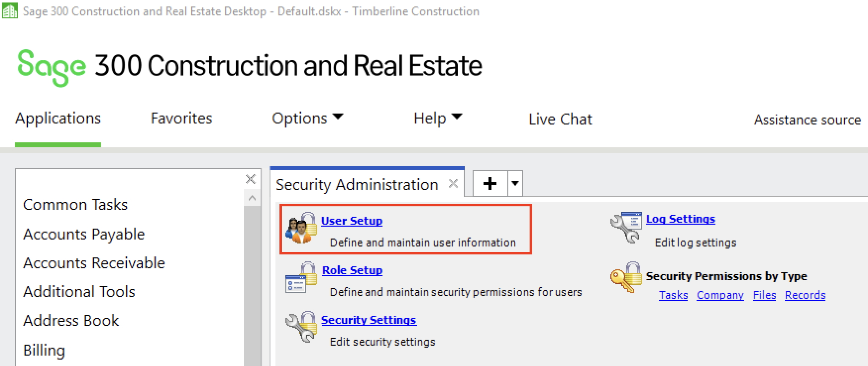Viewport: 868px width, 366px height.
Task: Click the Security Permissions key-and-lock icon
Action: (626, 277)
